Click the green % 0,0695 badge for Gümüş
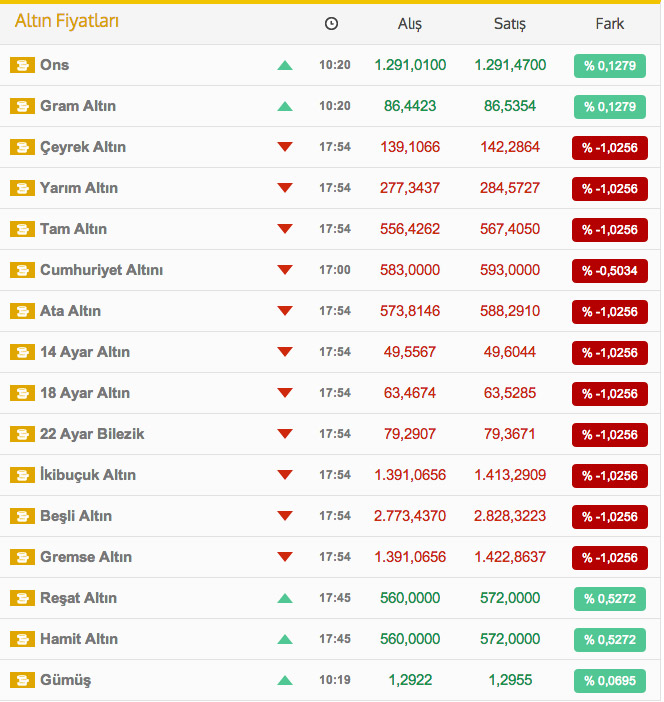 [609, 681]
